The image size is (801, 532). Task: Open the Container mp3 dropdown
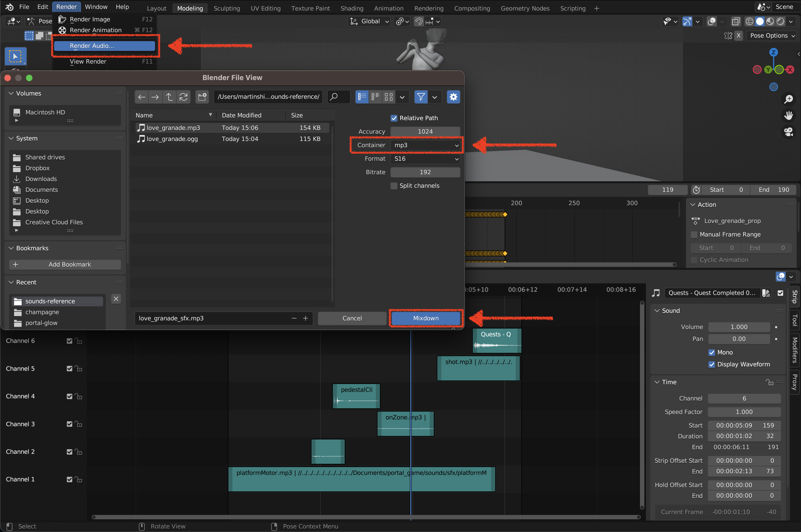(x=425, y=145)
